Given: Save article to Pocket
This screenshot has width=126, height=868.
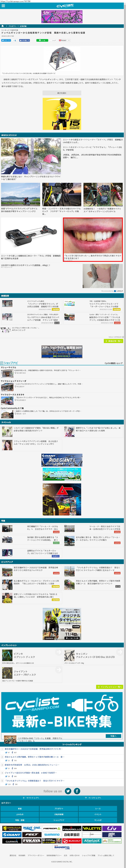Looking at the screenshot, I should (x=63, y=40).
